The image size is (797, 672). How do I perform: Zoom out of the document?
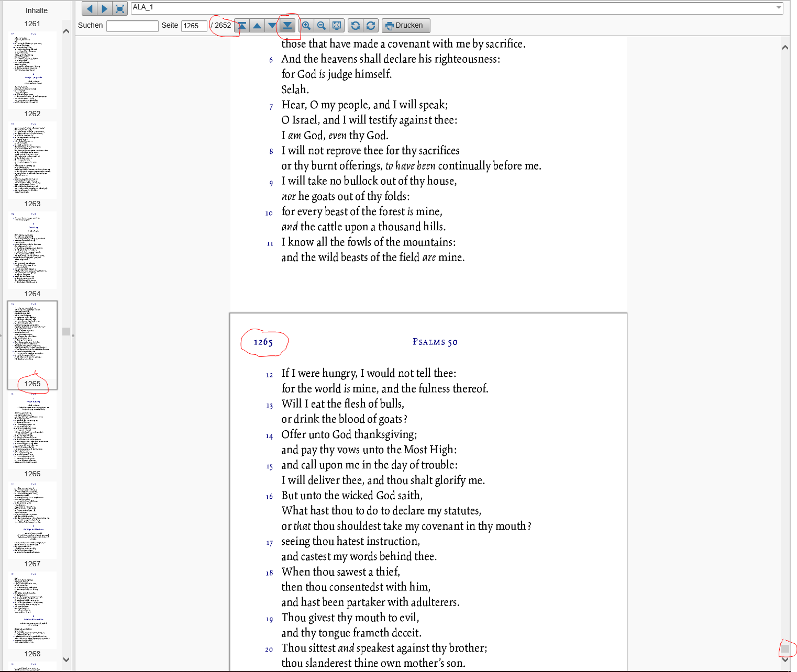point(322,26)
